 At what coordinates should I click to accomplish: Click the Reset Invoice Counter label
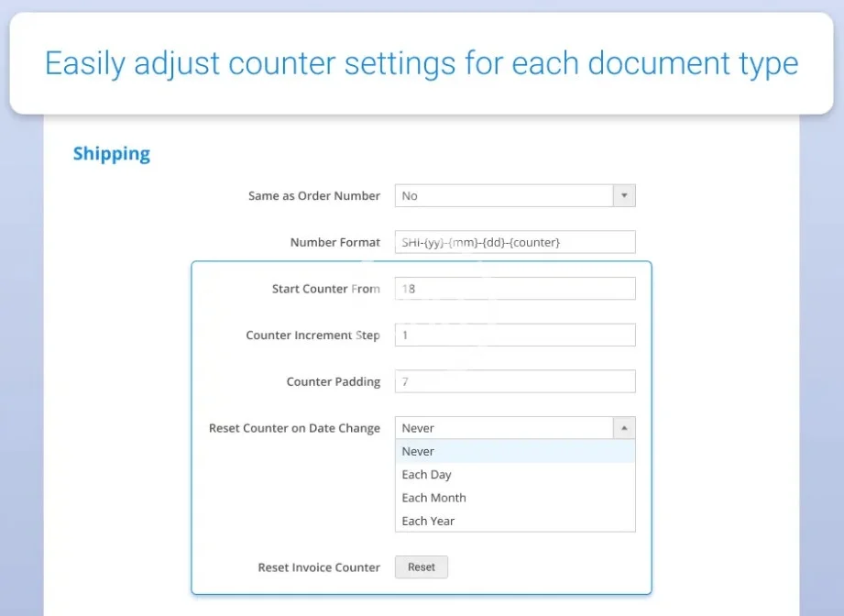point(318,567)
